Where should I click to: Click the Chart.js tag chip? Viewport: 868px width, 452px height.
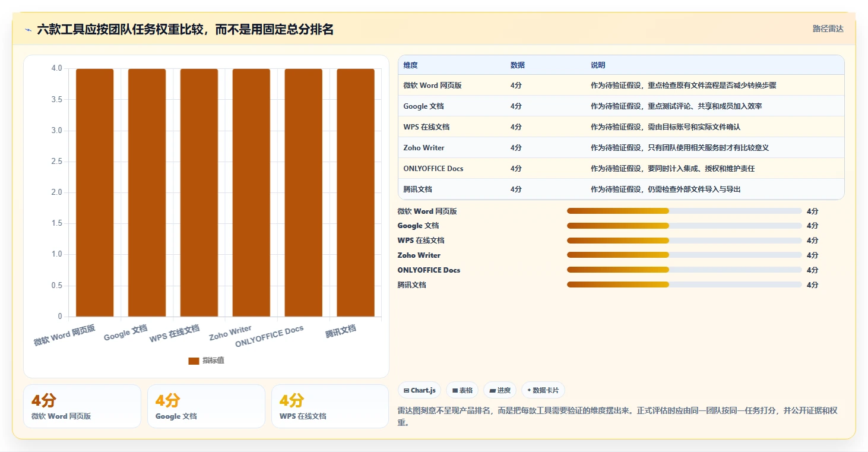(x=419, y=390)
